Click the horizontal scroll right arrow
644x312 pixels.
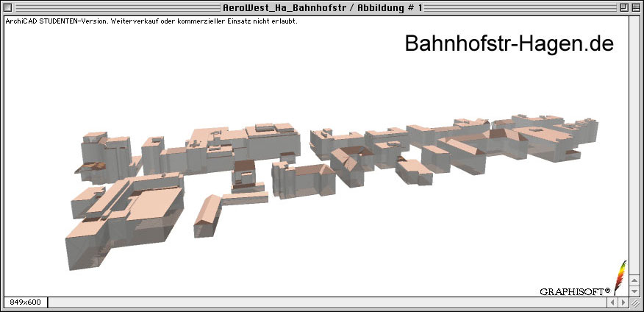pos(623,302)
